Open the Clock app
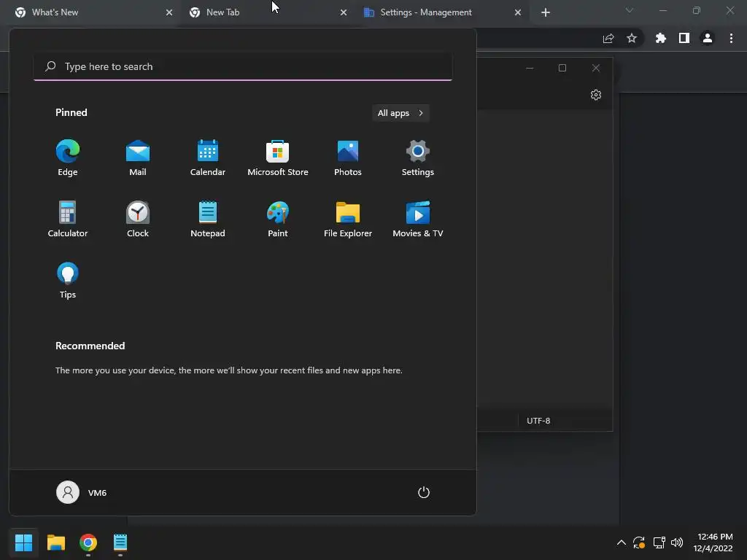747x560 pixels. pyautogui.click(x=138, y=219)
